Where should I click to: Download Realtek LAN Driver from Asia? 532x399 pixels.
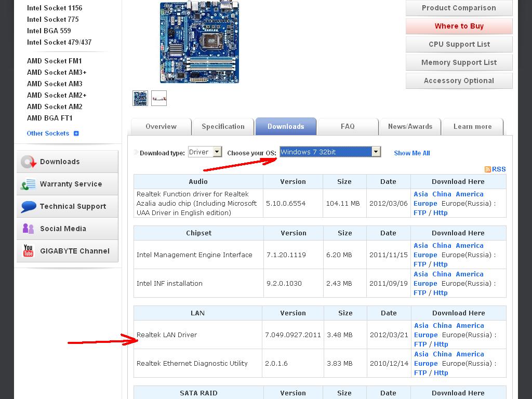421,326
